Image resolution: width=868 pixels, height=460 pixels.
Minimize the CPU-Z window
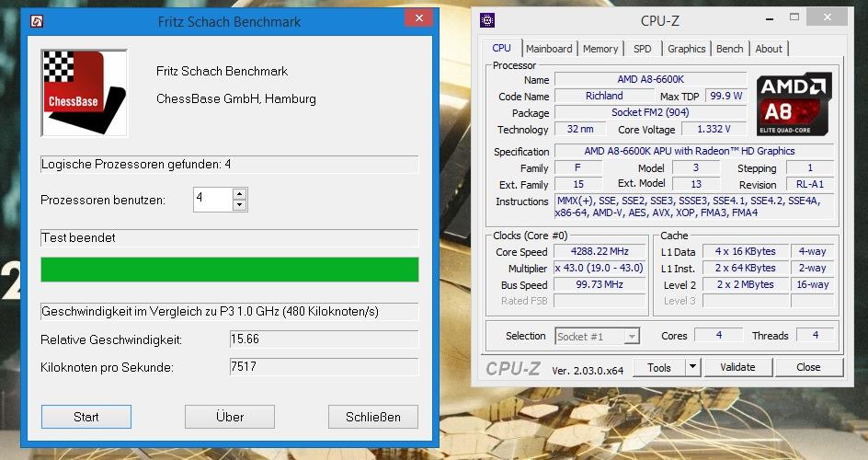pyautogui.click(x=770, y=18)
